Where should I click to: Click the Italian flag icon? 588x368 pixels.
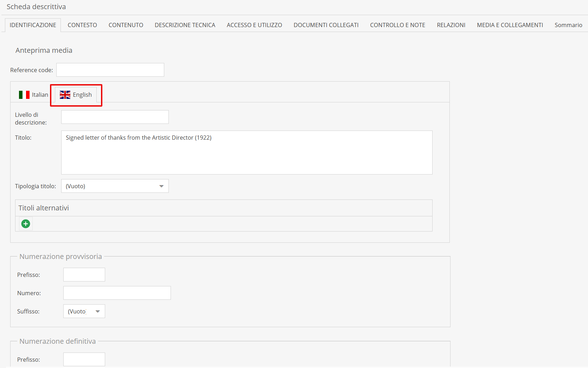click(x=24, y=95)
